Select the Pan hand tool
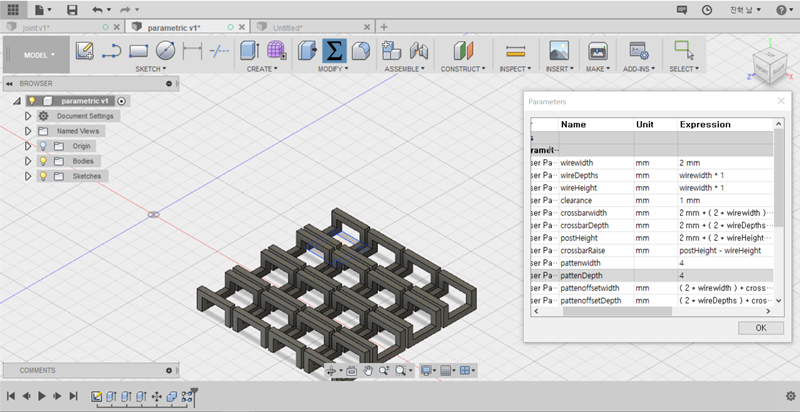Screen dimensions: 800x412 coord(368,371)
